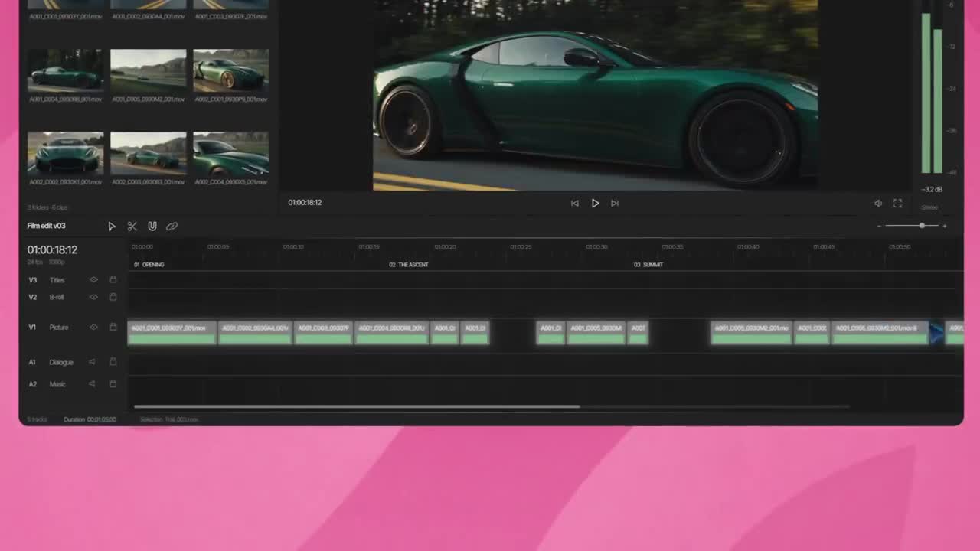Click the -3.2 dB audio level readout
This screenshot has width=980, height=551.
click(932, 189)
